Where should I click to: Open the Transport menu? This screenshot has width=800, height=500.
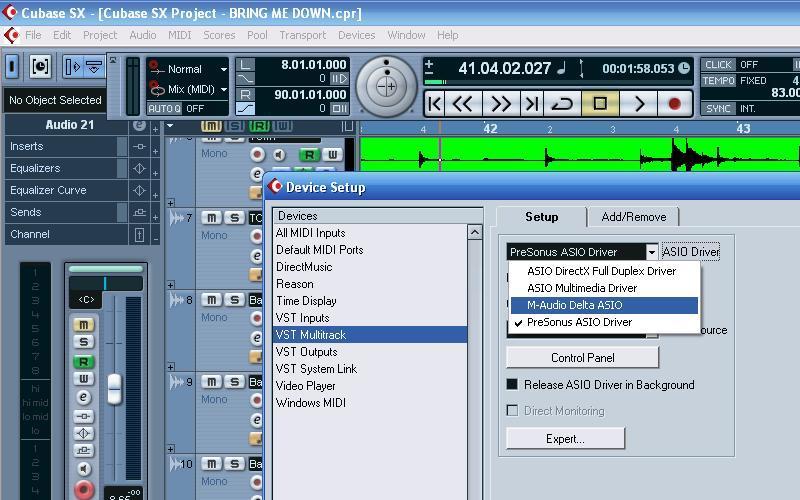303,35
